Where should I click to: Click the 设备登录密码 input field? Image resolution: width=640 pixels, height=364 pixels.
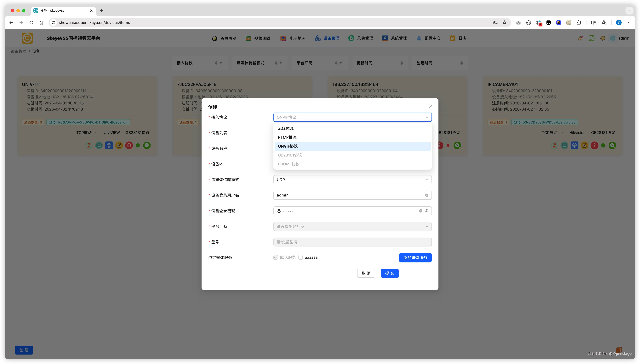(348, 211)
